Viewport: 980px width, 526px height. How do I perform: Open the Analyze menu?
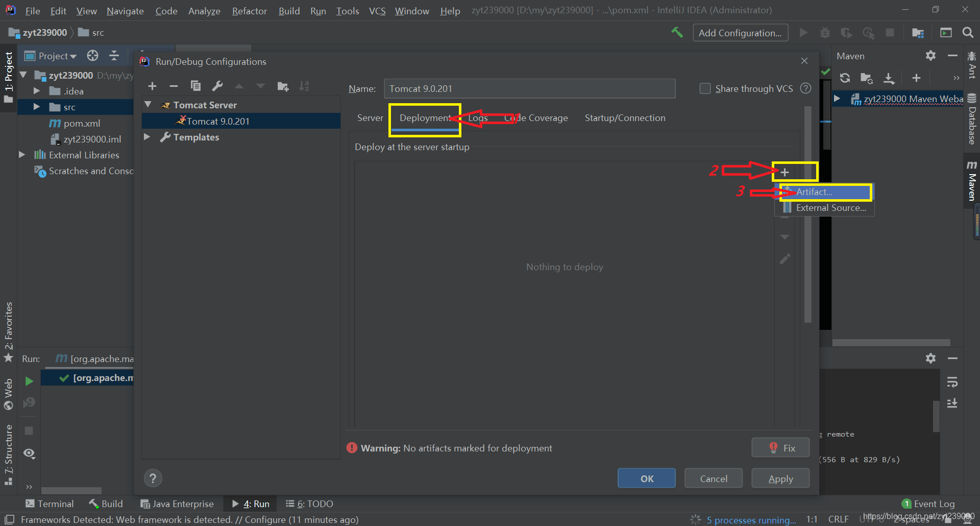204,11
